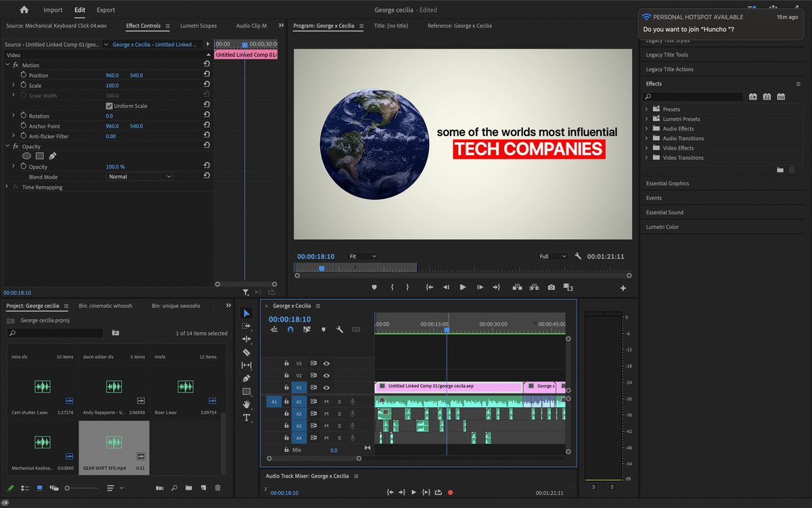Open the Full playback resolution dropdown

point(553,257)
